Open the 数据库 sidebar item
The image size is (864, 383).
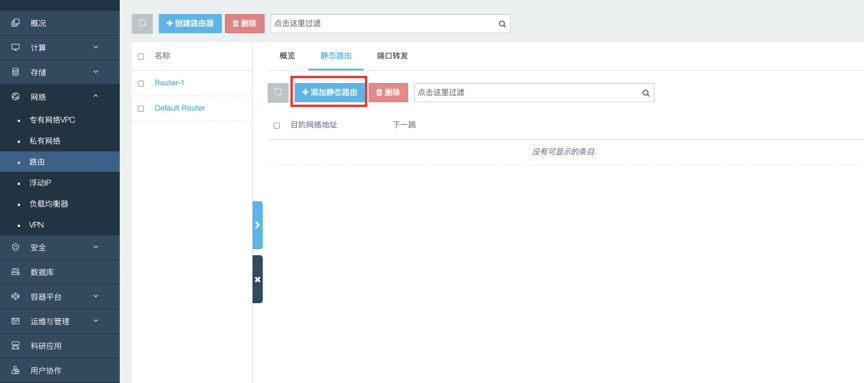[60, 272]
